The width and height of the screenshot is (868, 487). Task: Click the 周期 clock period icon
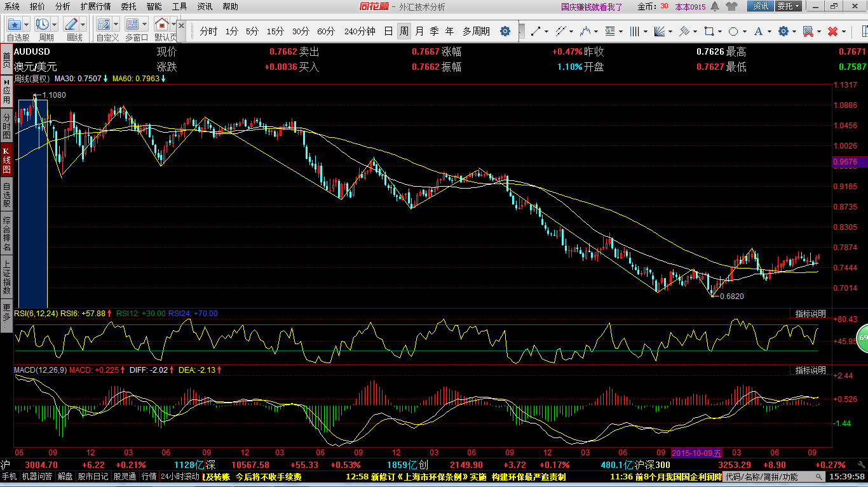tap(43, 24)
